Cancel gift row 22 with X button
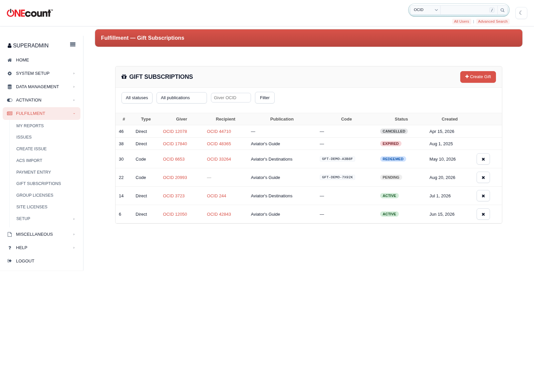Image resolution: width=534 pixels, height=392 pixels. point(483,177)
